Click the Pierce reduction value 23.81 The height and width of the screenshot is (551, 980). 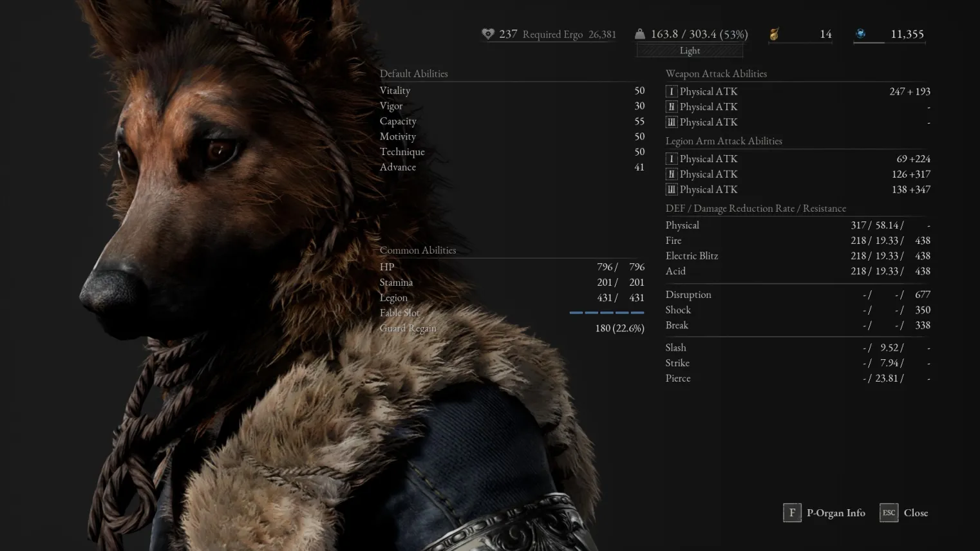pos(887,378)
